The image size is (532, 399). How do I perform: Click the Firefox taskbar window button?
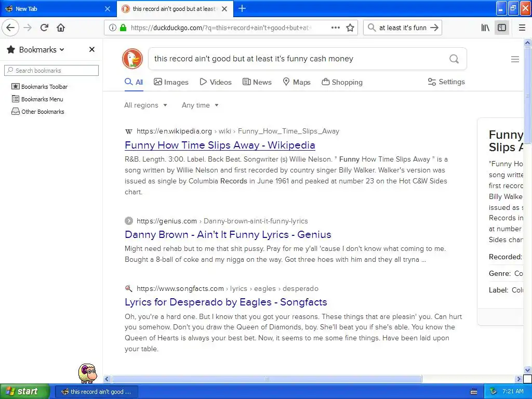pyautogui.click(x=96, y=392)
